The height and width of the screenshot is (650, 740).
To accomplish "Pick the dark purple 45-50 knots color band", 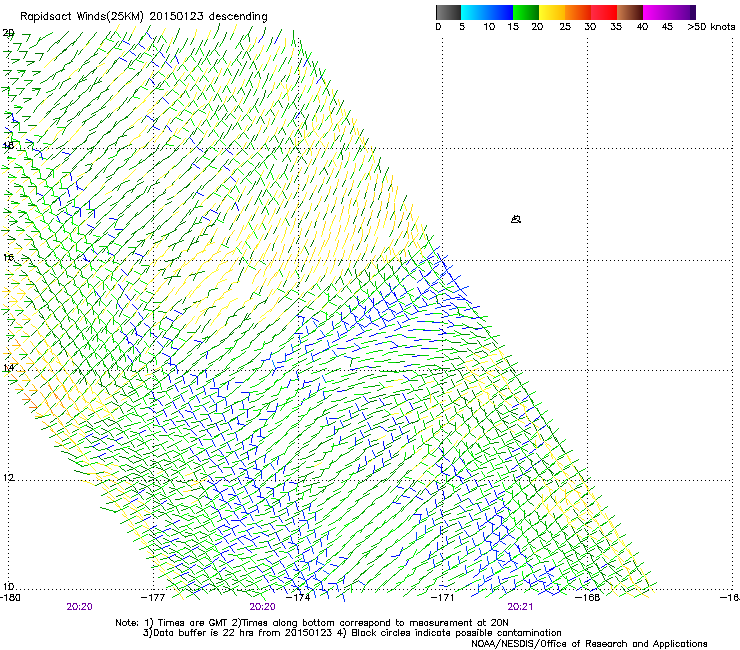I will pos(682,12).
